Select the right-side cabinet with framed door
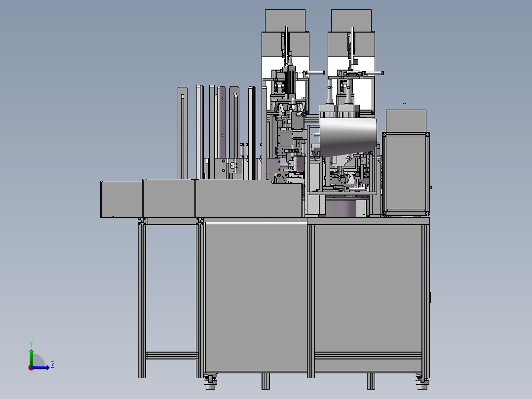Image resolution: width=532 pixels, height=399 pixels. coord(406,172)
